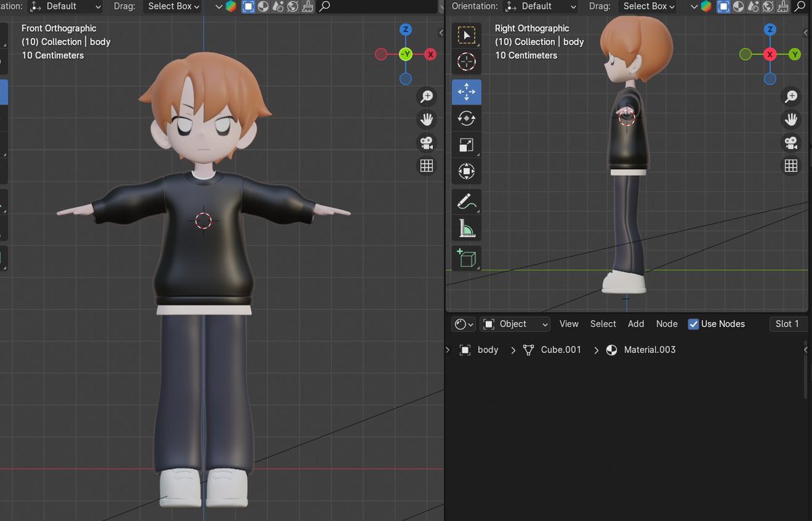Viewport: 812px width, 521px height.
Task: Select the Scale tool icon
Action: click(x=466, y=145)
